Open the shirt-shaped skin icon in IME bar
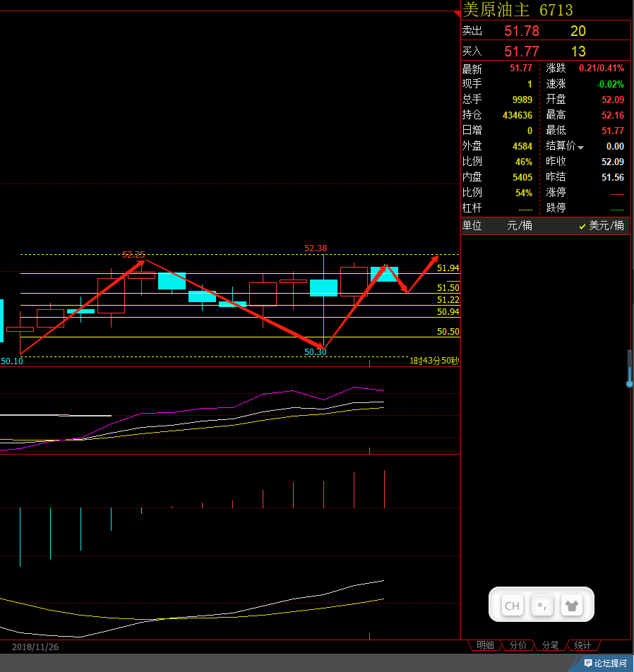This screenshot has height=672, width=634. point(571,605)
